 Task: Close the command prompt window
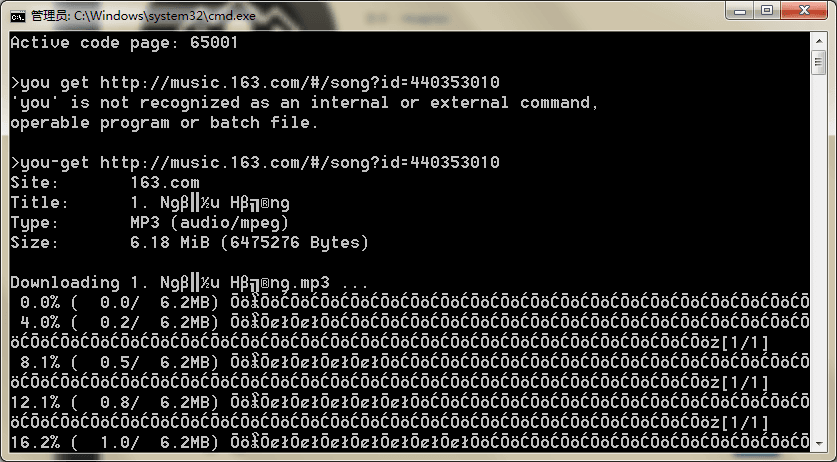805,10
